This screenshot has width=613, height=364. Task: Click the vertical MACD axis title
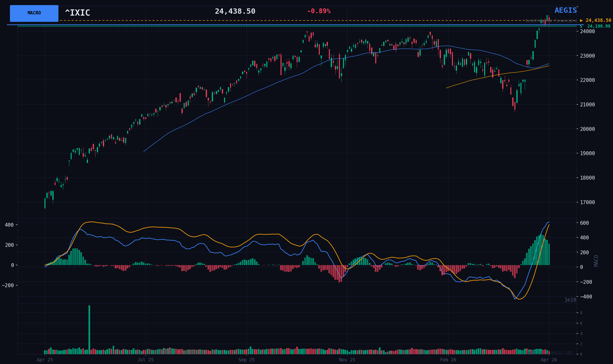tap(596, 261)
